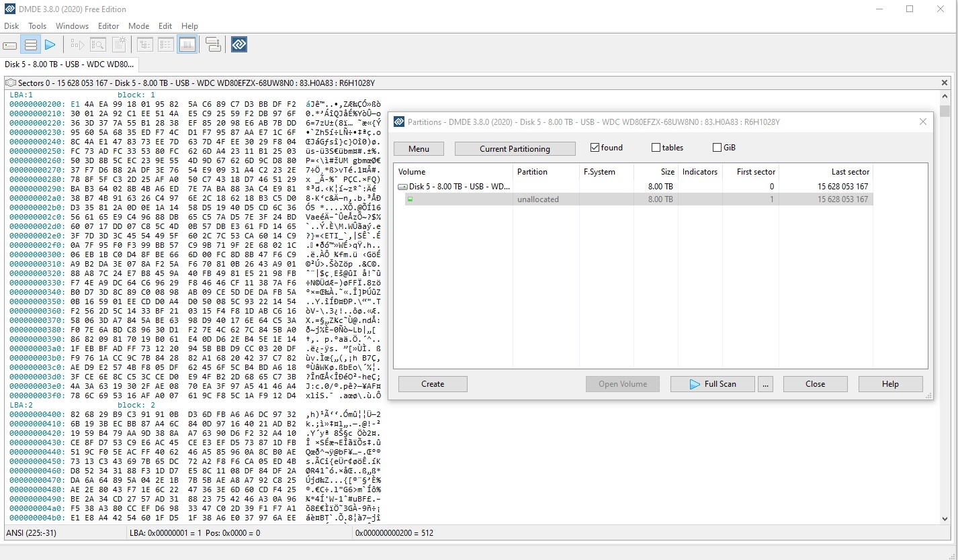Click the Open Volume button
Screen dimensions: 958x560
click(x=623, y=384)
